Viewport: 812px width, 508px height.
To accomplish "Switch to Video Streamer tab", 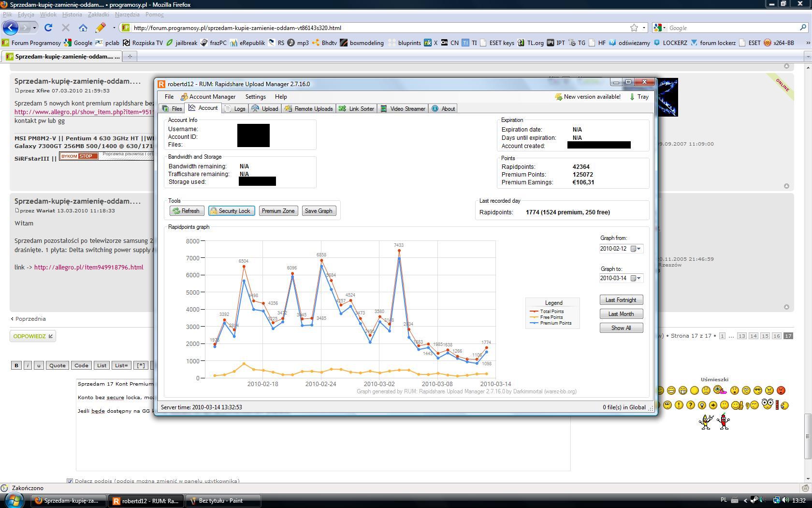I will click(x=403, y=109).
